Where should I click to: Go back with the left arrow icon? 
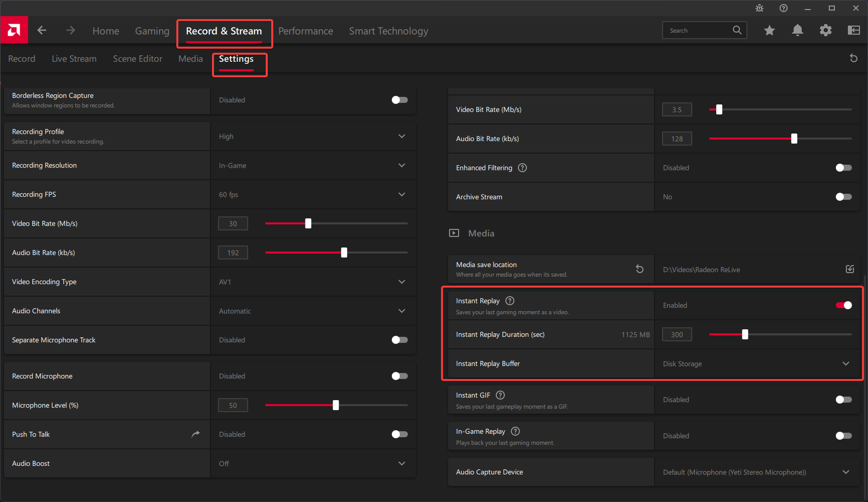click(42, 31)
